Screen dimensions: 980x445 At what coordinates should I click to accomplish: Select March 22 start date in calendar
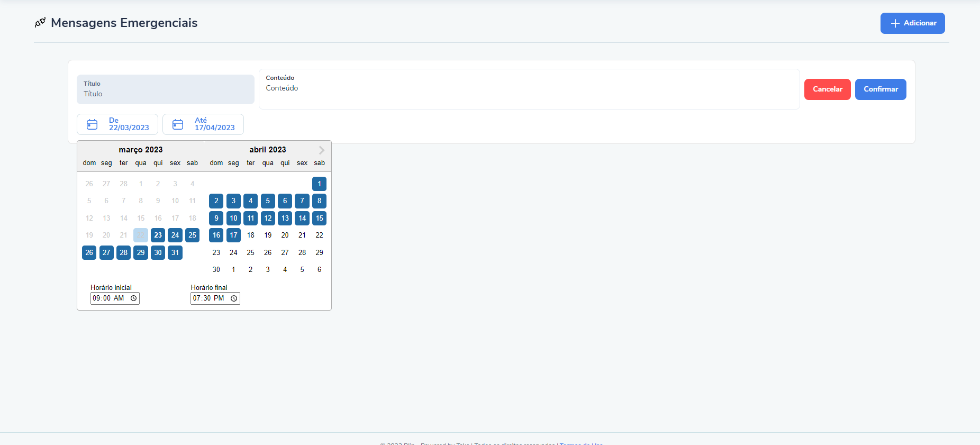(x=141, y=235)
